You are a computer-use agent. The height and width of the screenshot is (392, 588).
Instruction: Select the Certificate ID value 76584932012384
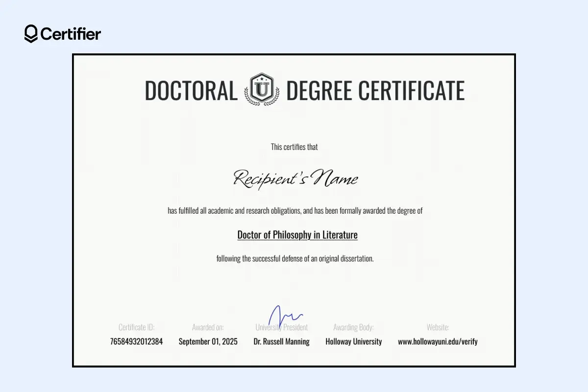[x=136, y=341]
